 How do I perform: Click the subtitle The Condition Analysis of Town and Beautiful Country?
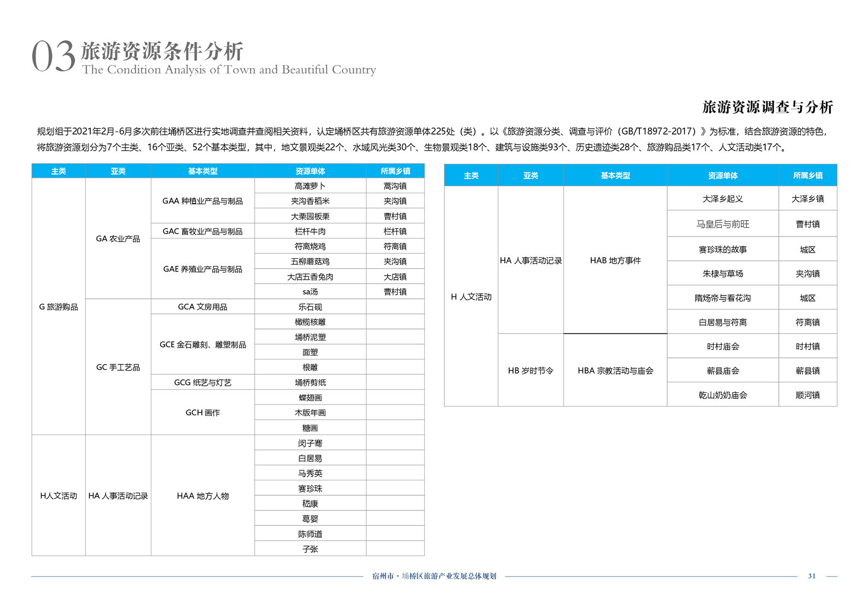(x=229, y=70)
